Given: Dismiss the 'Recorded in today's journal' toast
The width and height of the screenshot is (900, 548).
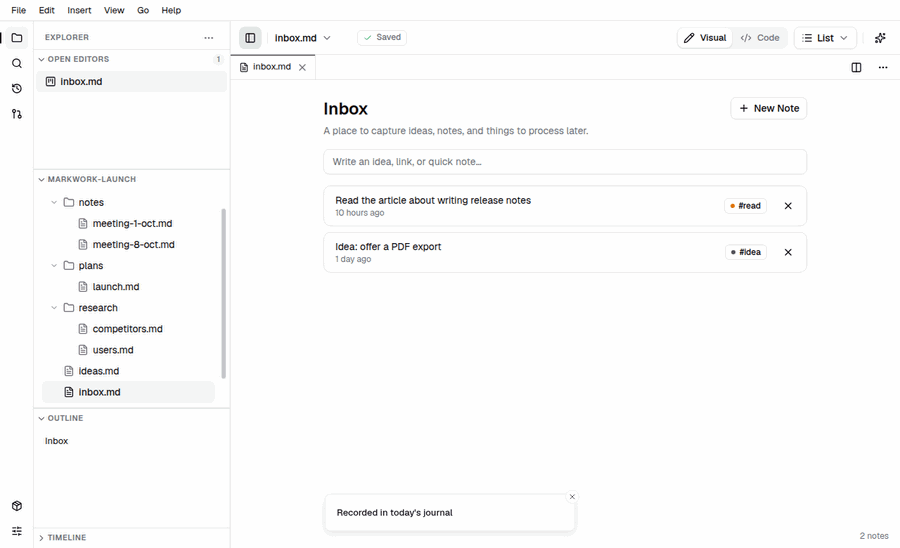Looking at the screenshot, I should pos(572,497).
